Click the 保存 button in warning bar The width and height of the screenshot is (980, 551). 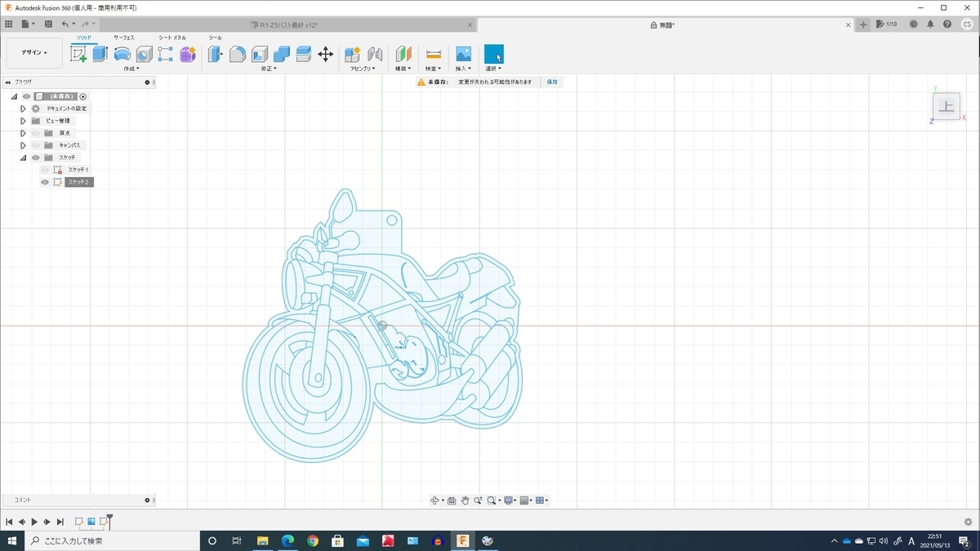(551, 82)
